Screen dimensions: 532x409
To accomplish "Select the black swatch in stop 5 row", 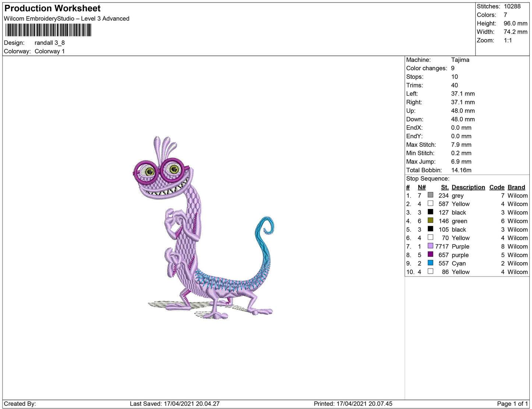I will tap(430, 229).
